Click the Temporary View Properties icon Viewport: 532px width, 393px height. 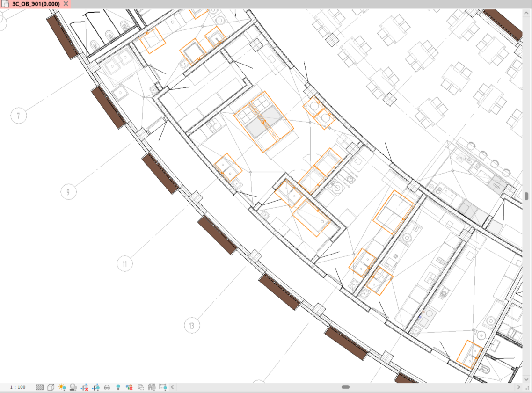[x=141, y=387]
